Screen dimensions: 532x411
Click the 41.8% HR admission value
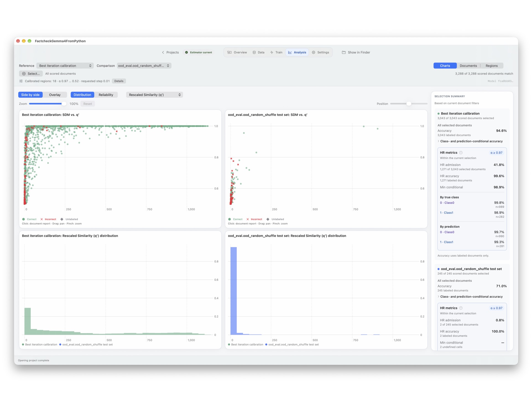pyautogui.click(x=499, y=165)
